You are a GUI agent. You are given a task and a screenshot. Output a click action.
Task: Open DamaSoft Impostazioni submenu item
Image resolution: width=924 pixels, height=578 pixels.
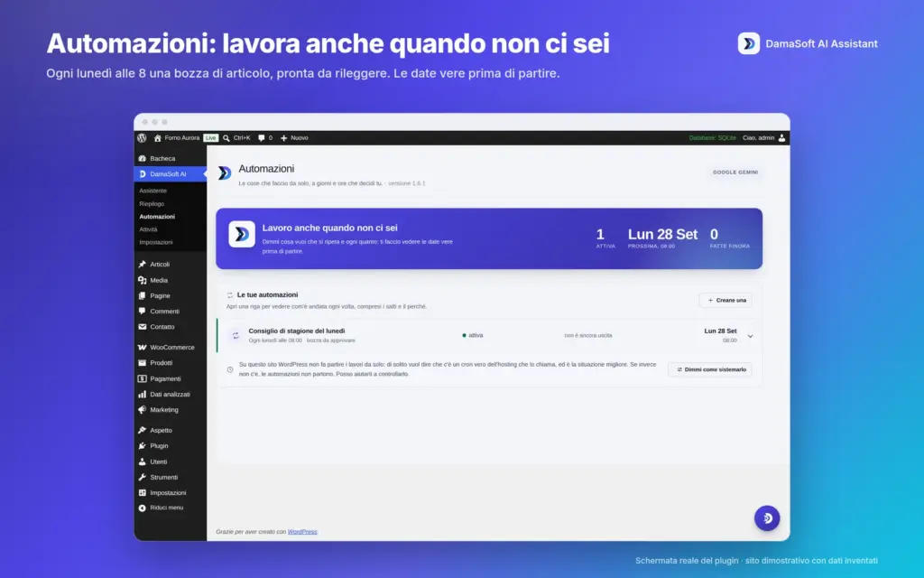click(156, 242)
